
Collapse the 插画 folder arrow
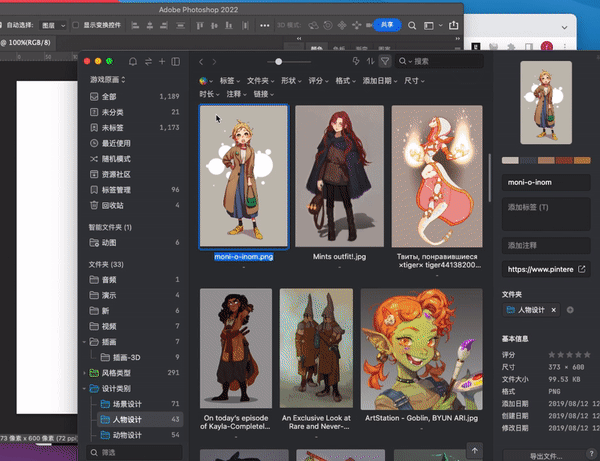[x=84, y=342]
